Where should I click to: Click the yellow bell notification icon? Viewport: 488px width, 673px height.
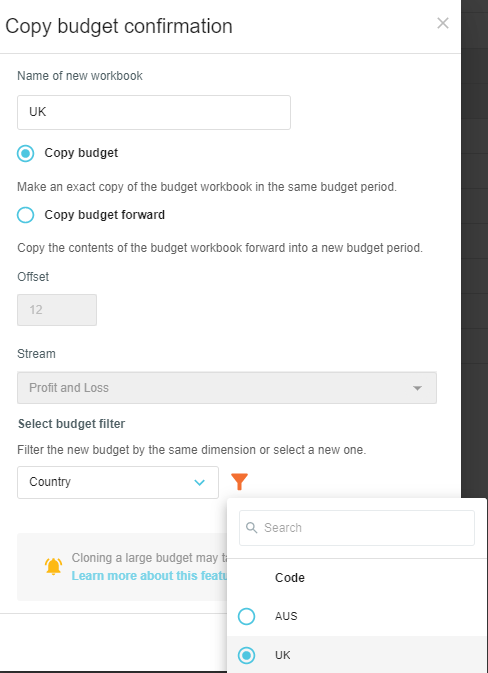pos(54,567)
